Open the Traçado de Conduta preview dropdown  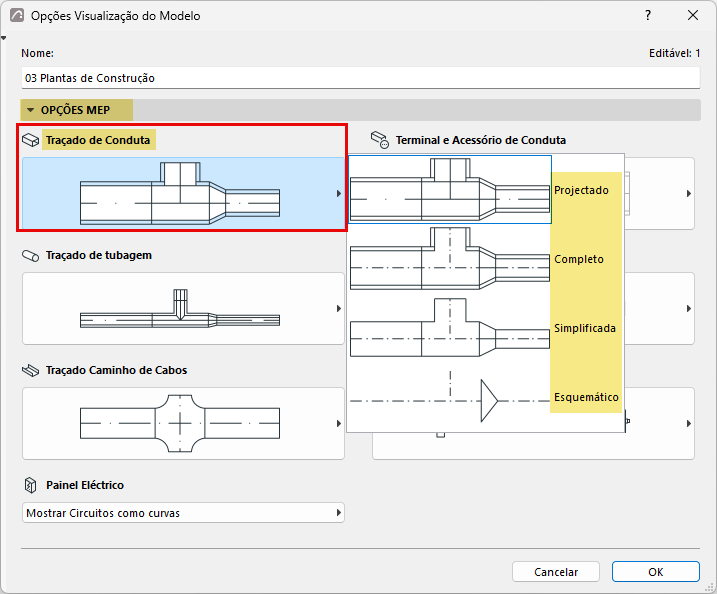coord(183,193)
